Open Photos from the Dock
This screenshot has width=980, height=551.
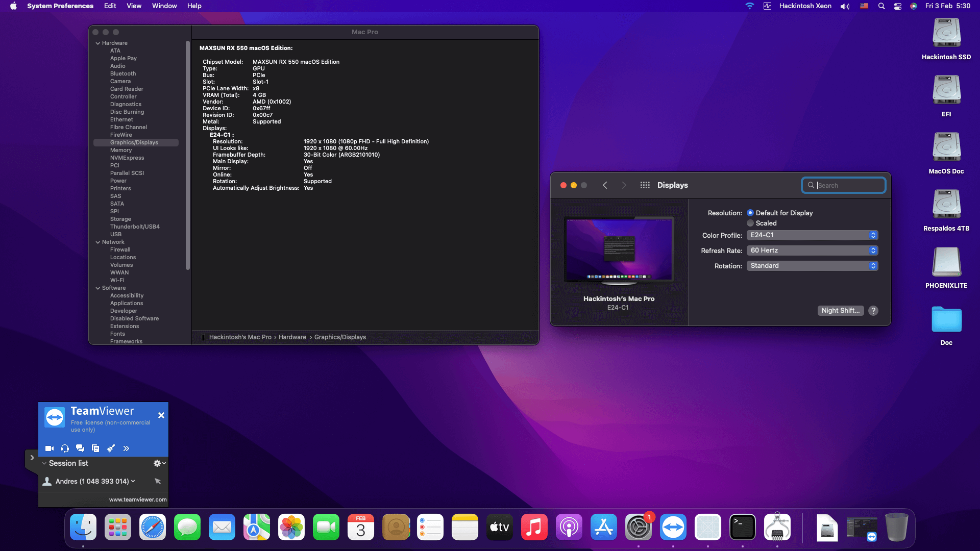[x=291, y=528]
